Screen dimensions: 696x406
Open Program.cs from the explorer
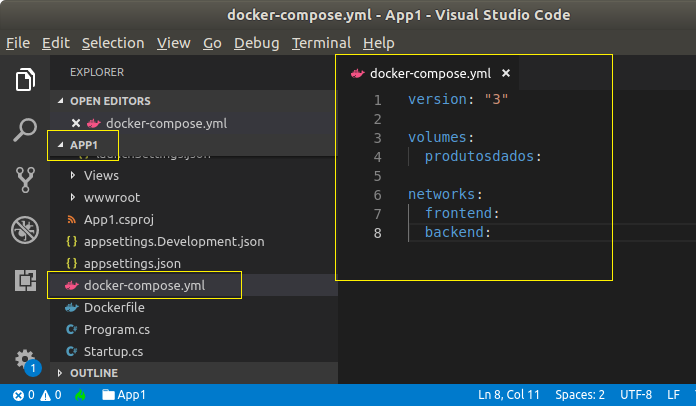click(117, 329)
